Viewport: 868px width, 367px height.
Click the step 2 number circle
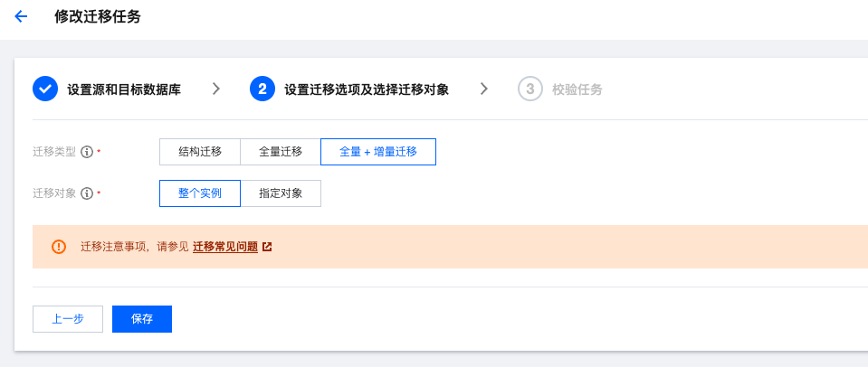tap(262, 89)
